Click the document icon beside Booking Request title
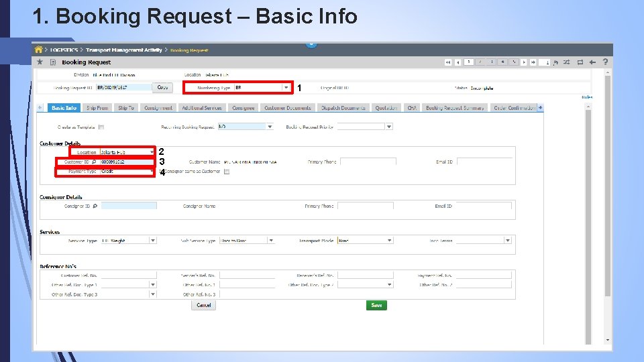Image resolution: width=644 pixels, height=362 pixels. 53,62
